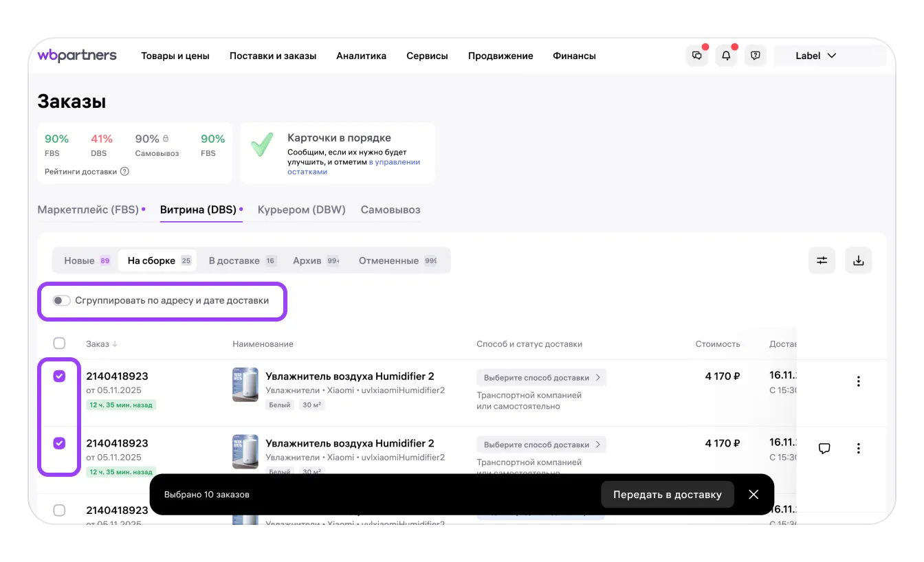Open Сервисы menu
Image resolution: width=924 pixels, height=562 pixels.
pyautogui.click(x=427, y=56)
